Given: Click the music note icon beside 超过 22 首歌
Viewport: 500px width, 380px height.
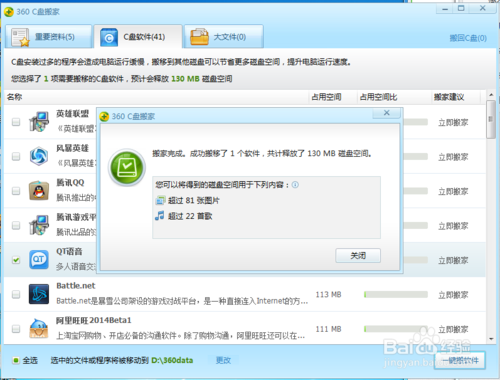Looking at the screenshot, I should 160,216.
